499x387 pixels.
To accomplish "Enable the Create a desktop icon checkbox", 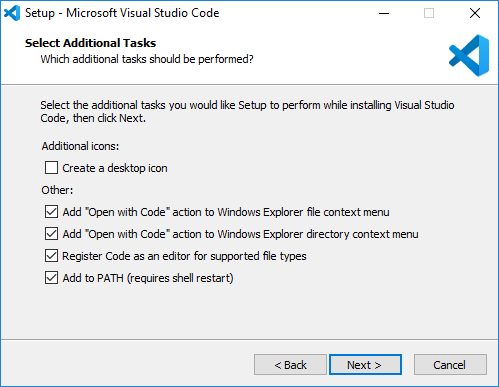I will point(51,168).
